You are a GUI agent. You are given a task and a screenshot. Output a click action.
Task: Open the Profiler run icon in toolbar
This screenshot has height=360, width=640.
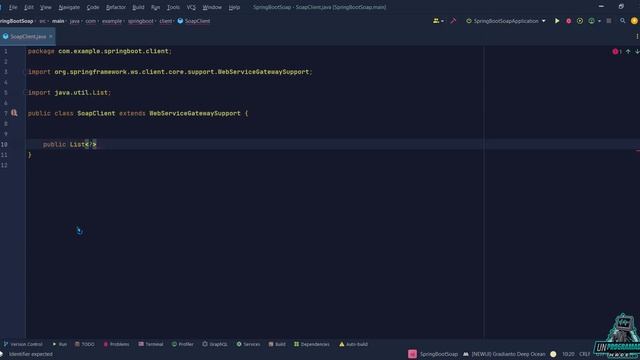(x=591, y=21)
